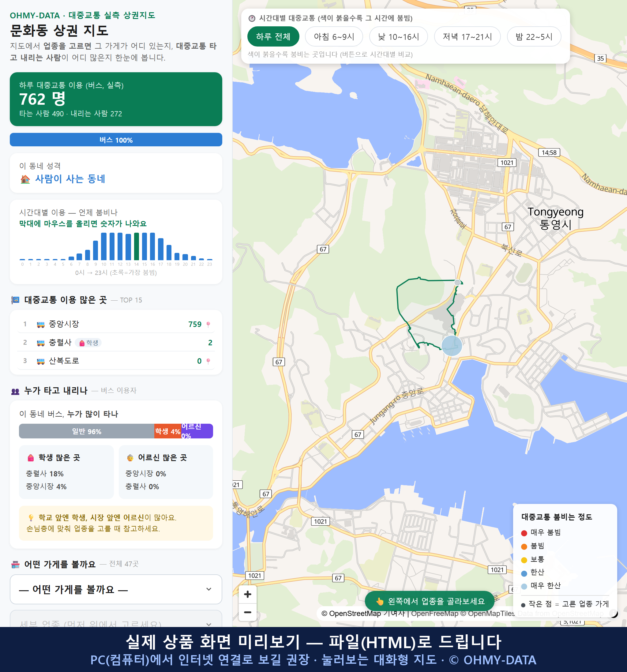Click the pin icon on 중앙시장 row
Screen dimensions: 627x672
208,324
